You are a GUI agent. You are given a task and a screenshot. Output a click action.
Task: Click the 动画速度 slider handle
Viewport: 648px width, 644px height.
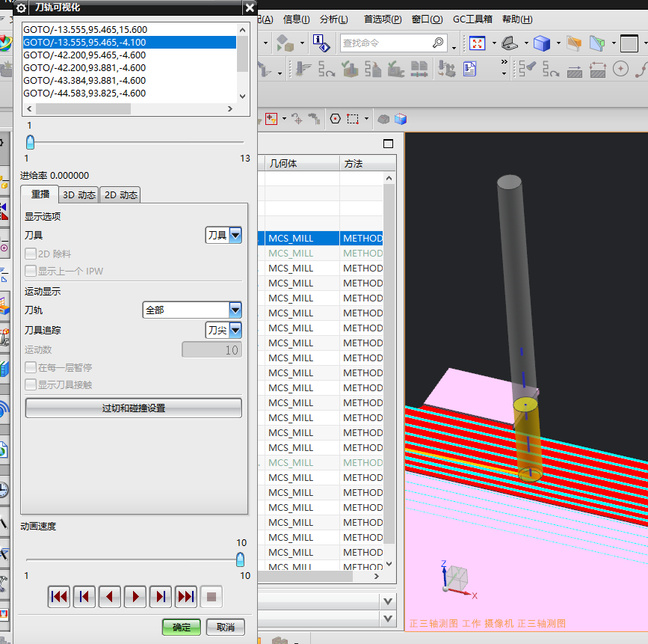[x=240, y=559]
